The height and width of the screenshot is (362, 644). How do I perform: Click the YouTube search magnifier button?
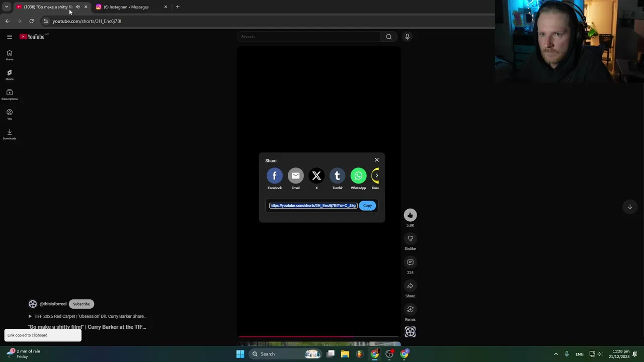(x=389, y=37)
